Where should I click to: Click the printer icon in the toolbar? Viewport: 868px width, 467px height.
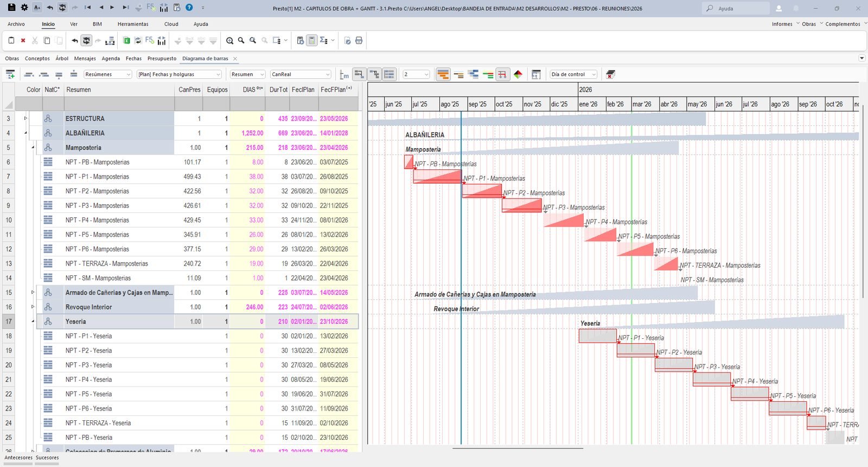pyautogui.click(x=359, y=41)
